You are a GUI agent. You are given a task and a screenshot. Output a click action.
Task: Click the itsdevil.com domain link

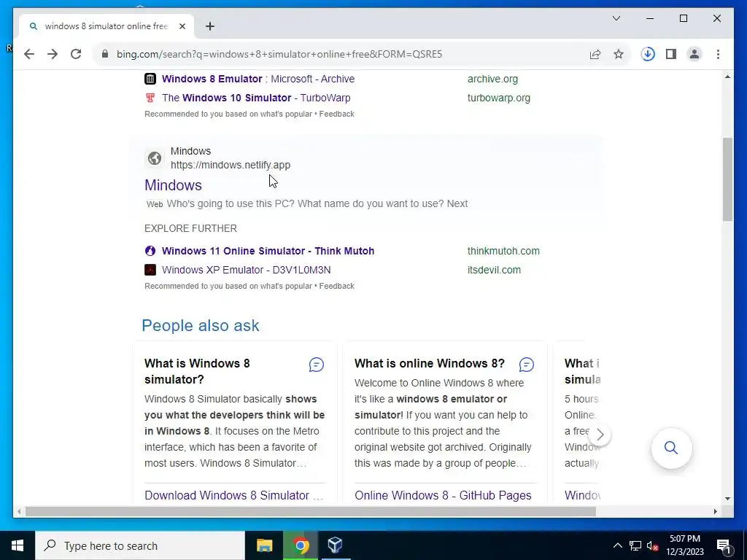[x=494, y=270]
